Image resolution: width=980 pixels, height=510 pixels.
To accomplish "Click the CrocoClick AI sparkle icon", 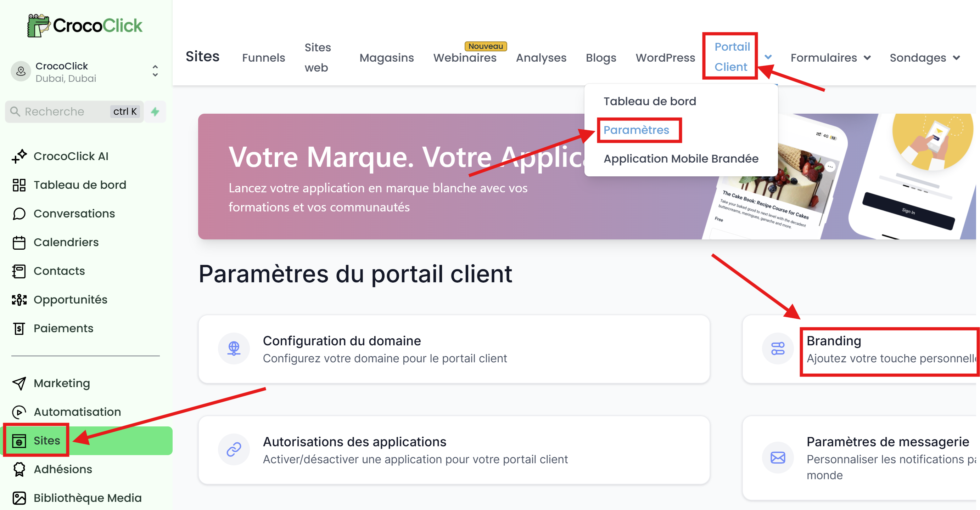I will (x=19, y=156).
